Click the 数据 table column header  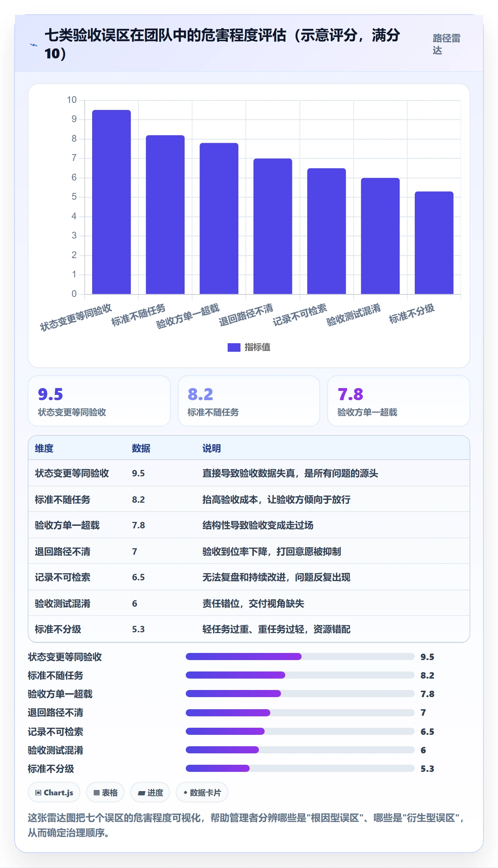(x=141, y=448)
